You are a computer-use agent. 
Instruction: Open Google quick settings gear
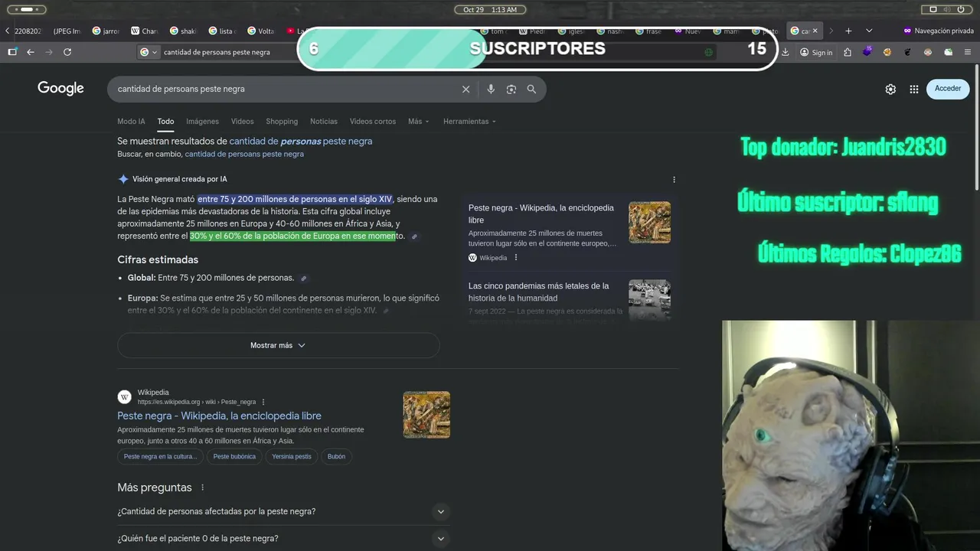[x=890, y=89]
